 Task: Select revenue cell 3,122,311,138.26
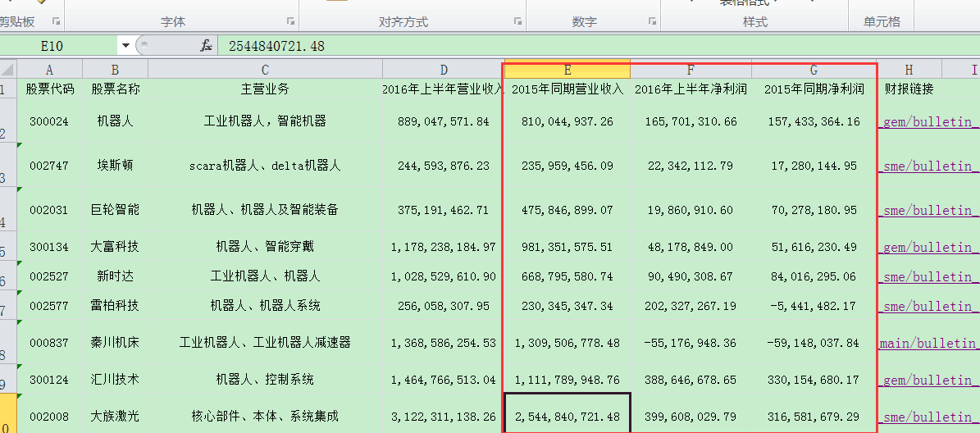tap(443, 416)
